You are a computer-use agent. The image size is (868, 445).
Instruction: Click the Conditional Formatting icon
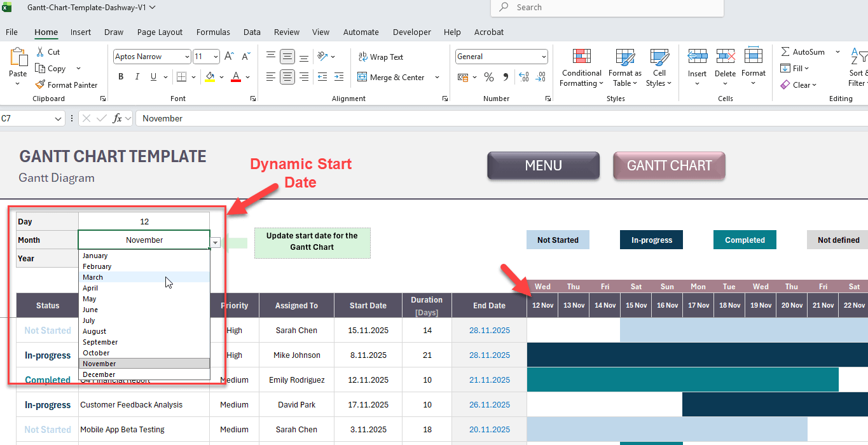click(x=581, y=57)
